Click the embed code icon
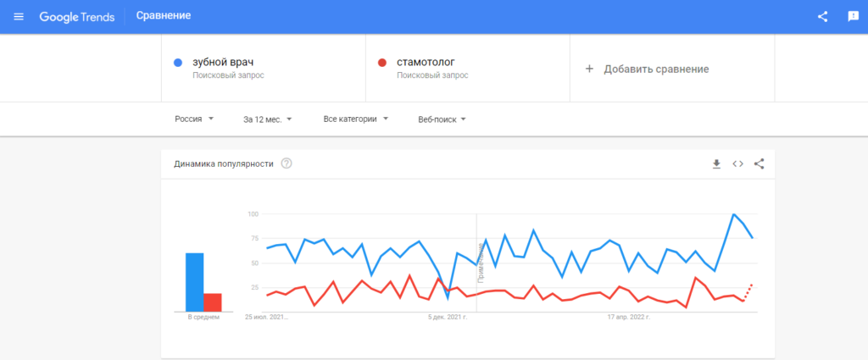Image resolution: width=868 pixels, height=360 pixels. 737,163
